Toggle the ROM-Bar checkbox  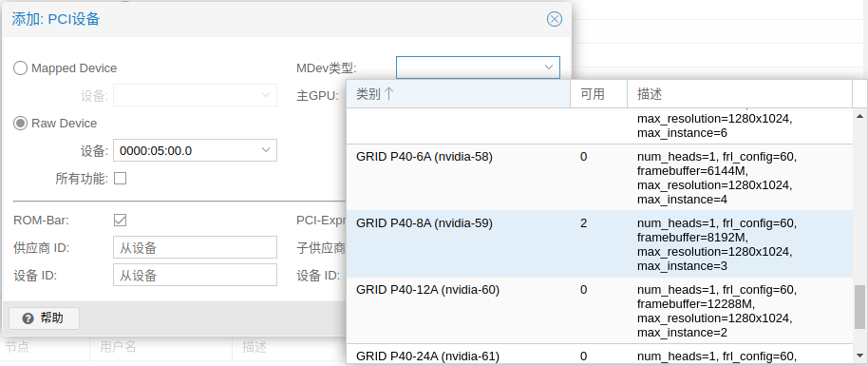(x=120, y=221)
